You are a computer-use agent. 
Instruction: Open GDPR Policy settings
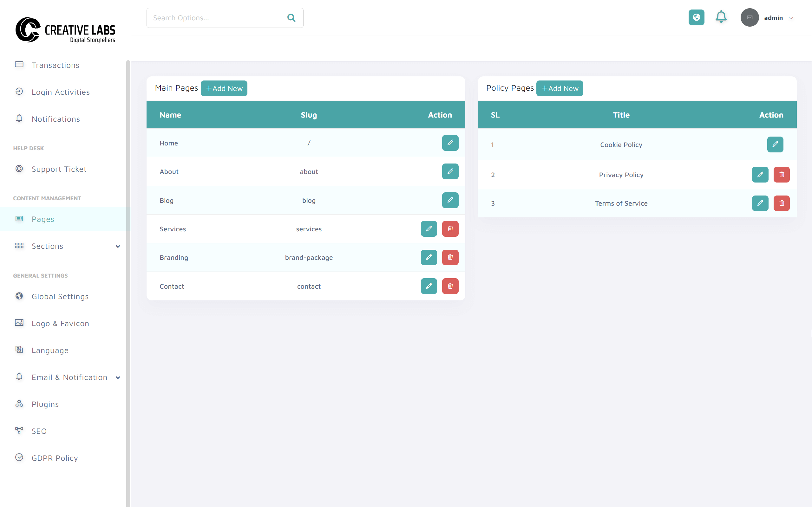click(x=54, y=458)
